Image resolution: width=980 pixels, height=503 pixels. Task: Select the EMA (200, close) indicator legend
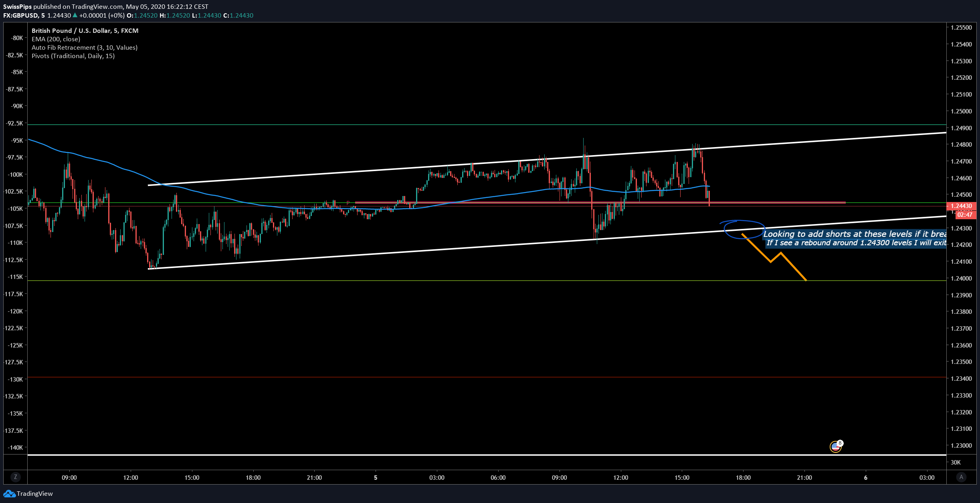point(56,39)
